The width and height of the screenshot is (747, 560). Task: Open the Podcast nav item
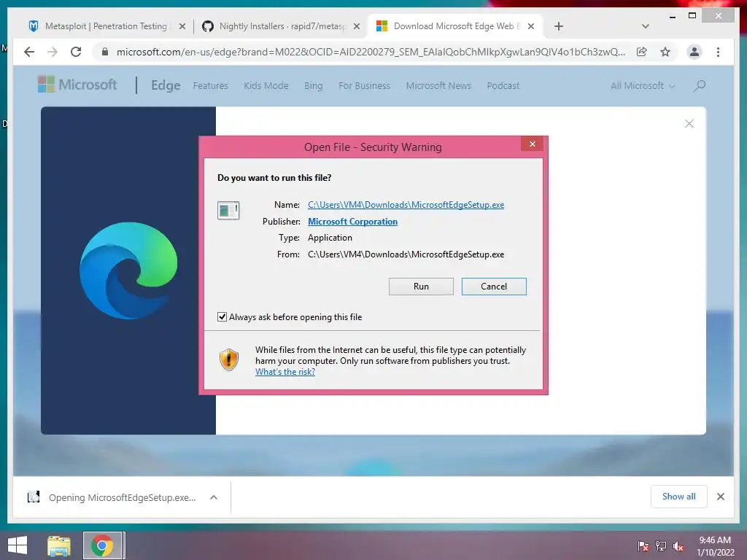pyautogui.click(x=503, y=86)
